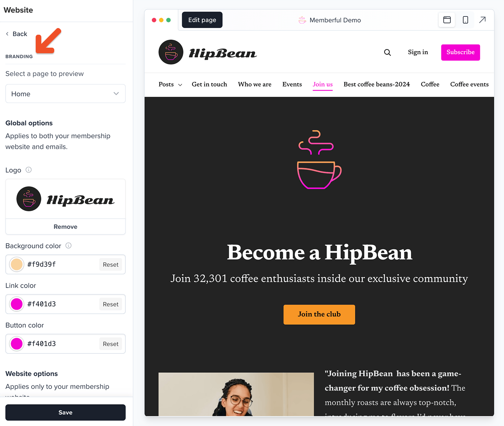The height and width of the screenshot is (426, 504).
Task: Click the Save button
Action: (x=65, y=412)
